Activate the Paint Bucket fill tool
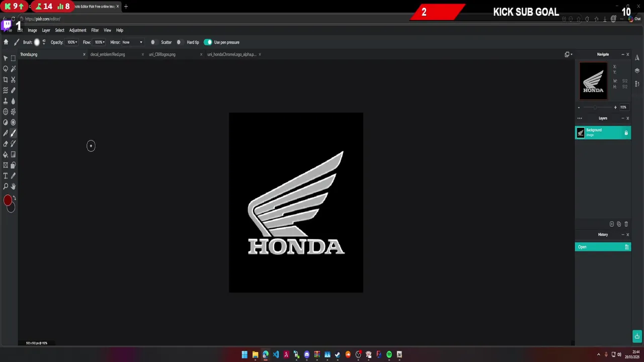The width and height of the screenshot is (644, 362). pyautogui.click(x=6, y=154)
